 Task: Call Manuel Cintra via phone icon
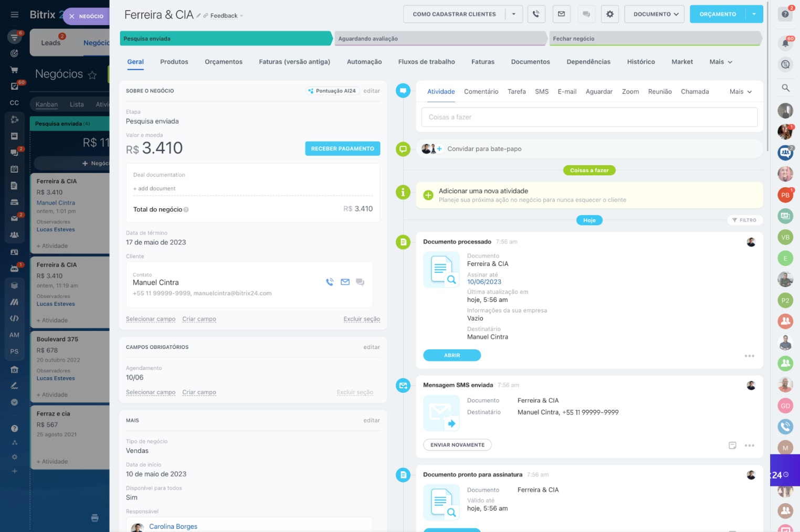330,282
